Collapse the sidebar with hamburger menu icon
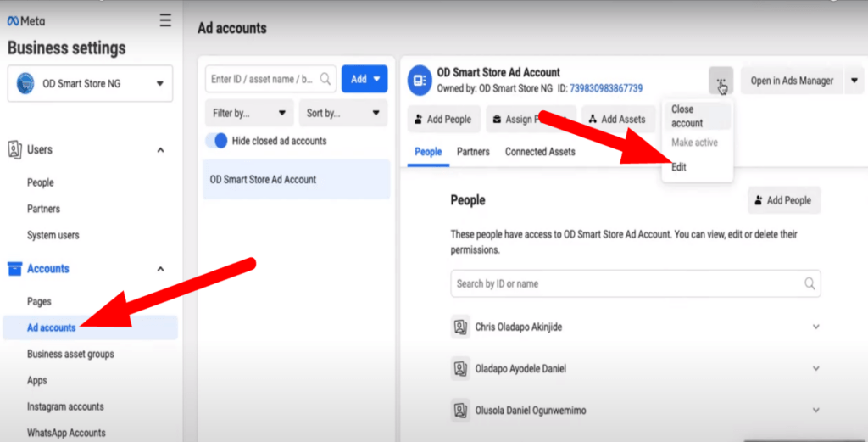868x442 pixels. point(165,20)
